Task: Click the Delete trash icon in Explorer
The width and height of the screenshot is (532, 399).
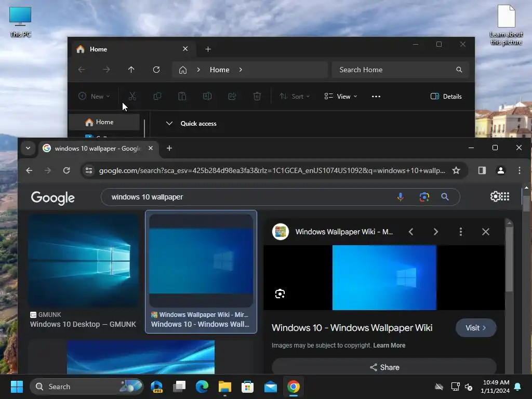Action: click(x=257, y=96)
